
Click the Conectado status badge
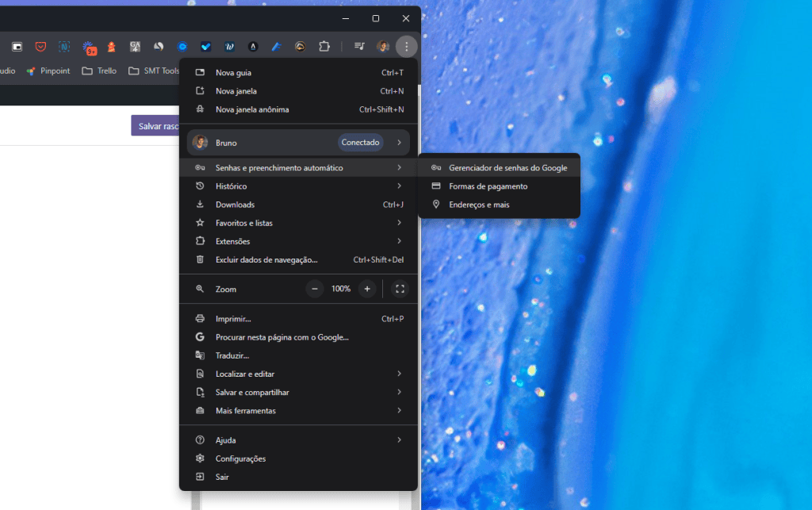click(x=361, y=143)
